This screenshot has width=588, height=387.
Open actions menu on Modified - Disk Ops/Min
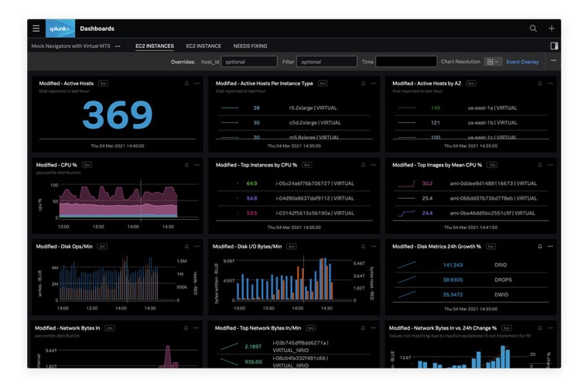click(x=197, y=246)
